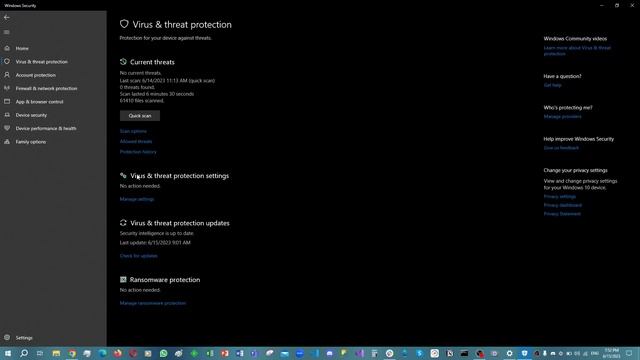Open the notification center icon
640x360 pixels.
pos(629,353)
